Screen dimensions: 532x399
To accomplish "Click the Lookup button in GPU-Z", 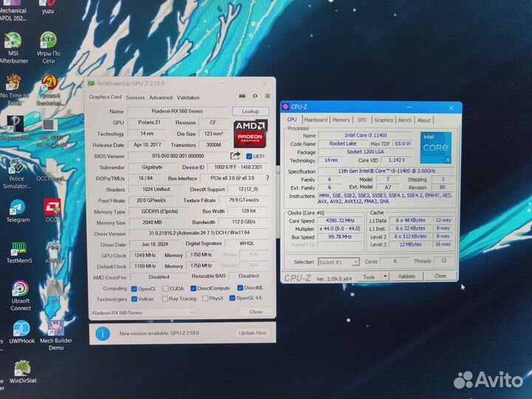I will [x=250, y=111].
